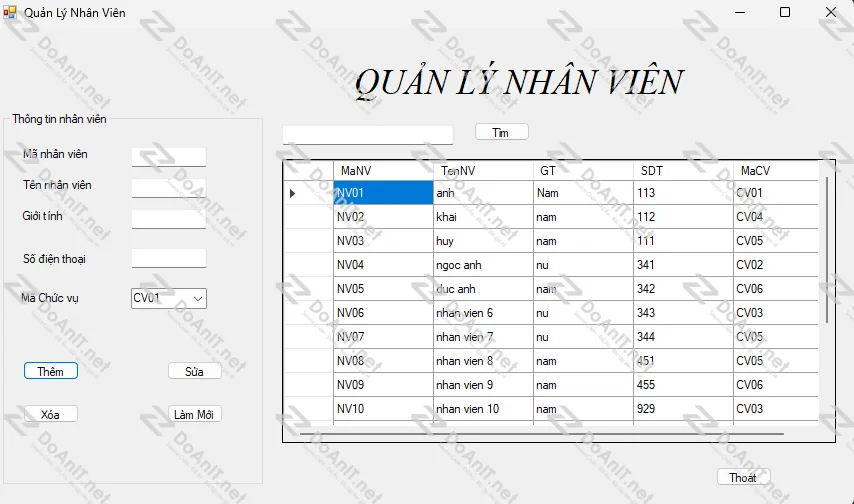Select the Giới tính input field
854x504 pixels.
[168, 219]
